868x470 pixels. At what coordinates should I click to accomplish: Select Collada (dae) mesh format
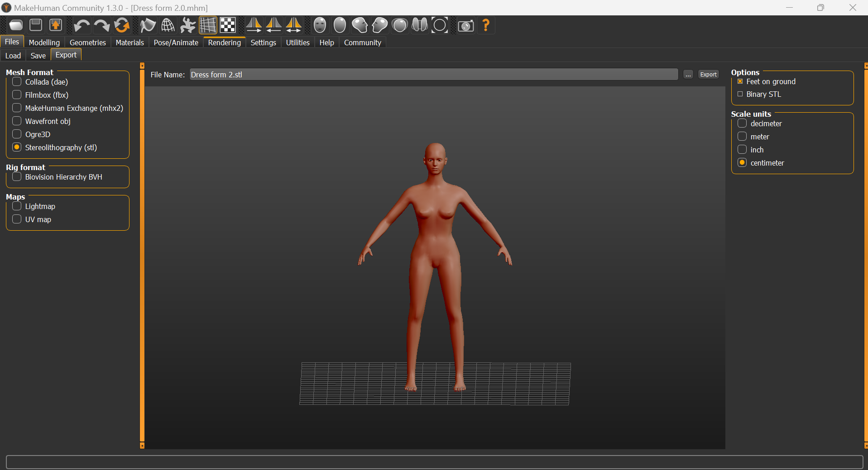(40, 82)
